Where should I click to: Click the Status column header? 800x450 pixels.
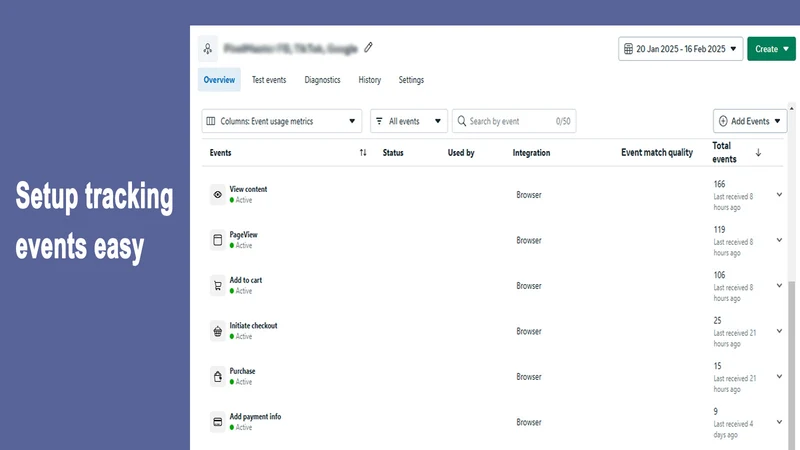393,153
